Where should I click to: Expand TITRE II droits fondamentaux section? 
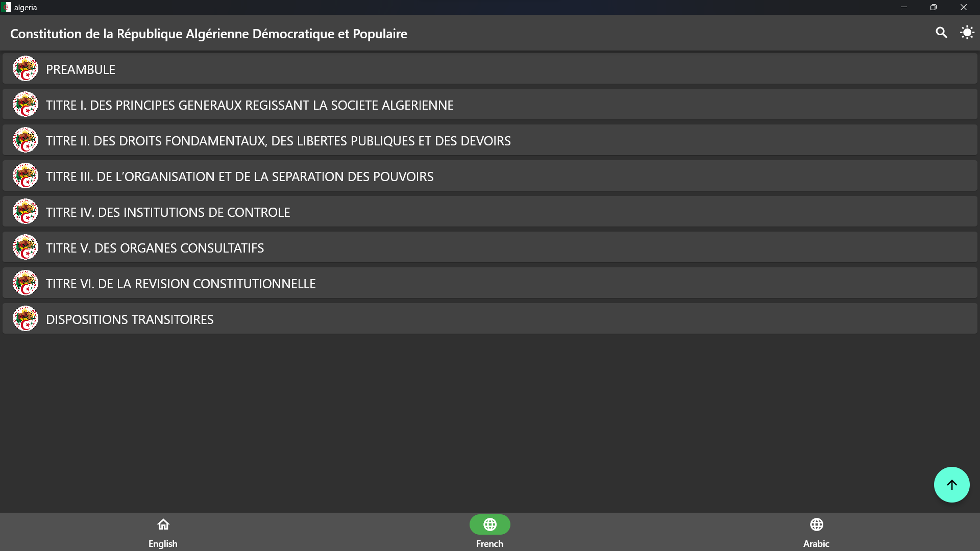point(278,141)
